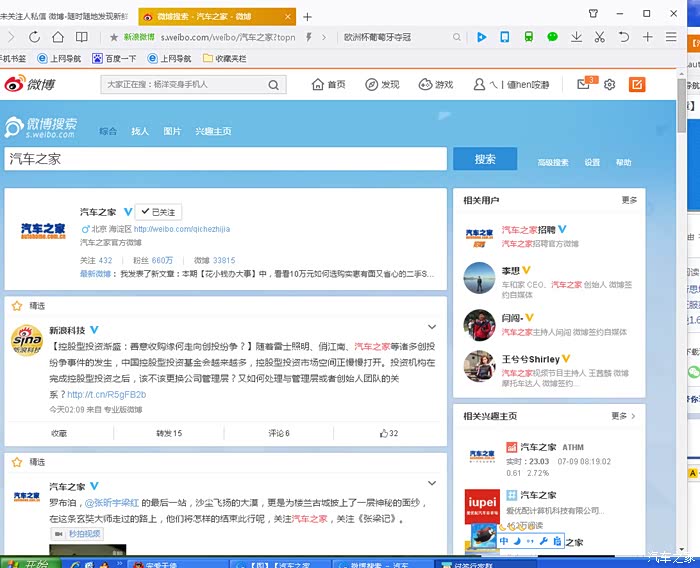Expand the chevron on the 汽车之家 post
700x568 pixels.
(x=432, y=486)
